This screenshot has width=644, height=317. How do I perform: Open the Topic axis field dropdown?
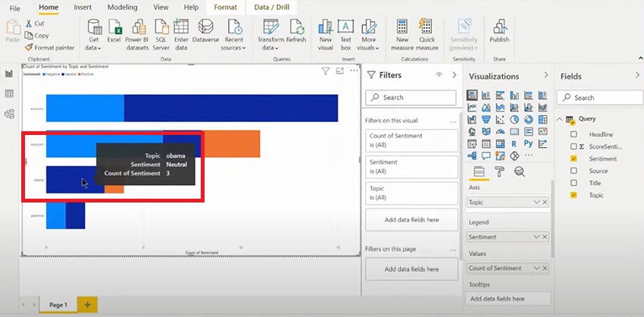(x=536, y=202)
